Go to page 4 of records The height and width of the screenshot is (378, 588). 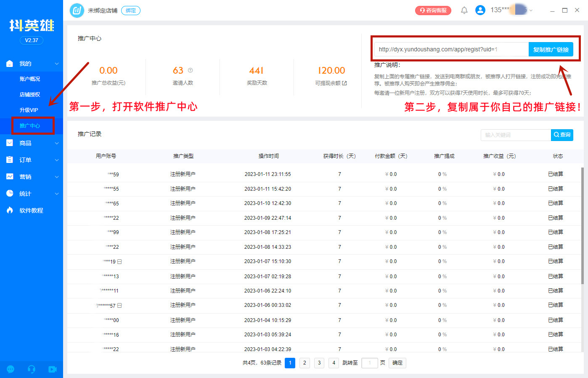(334, 363)
